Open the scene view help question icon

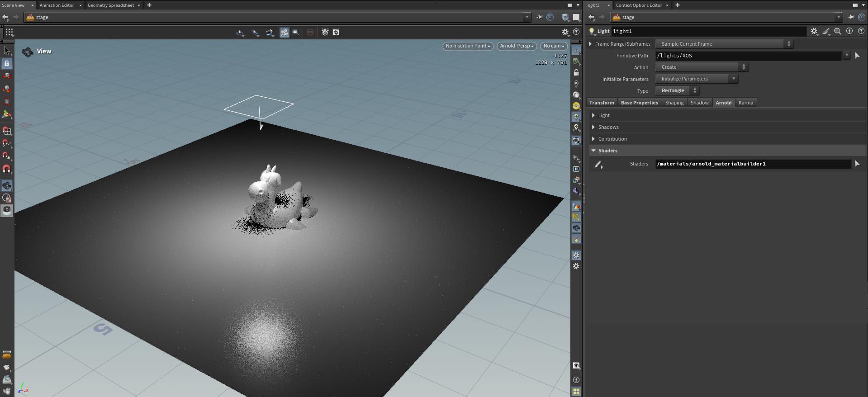[576, 32]
